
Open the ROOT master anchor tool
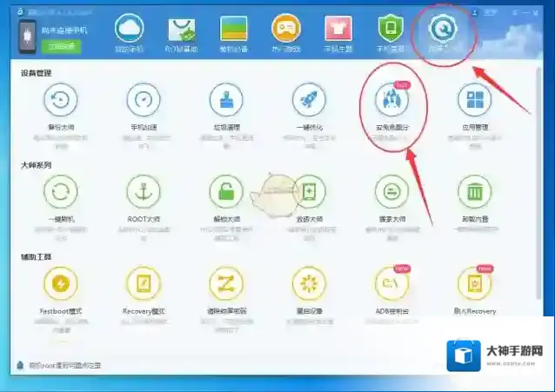[x=144, y=192]
